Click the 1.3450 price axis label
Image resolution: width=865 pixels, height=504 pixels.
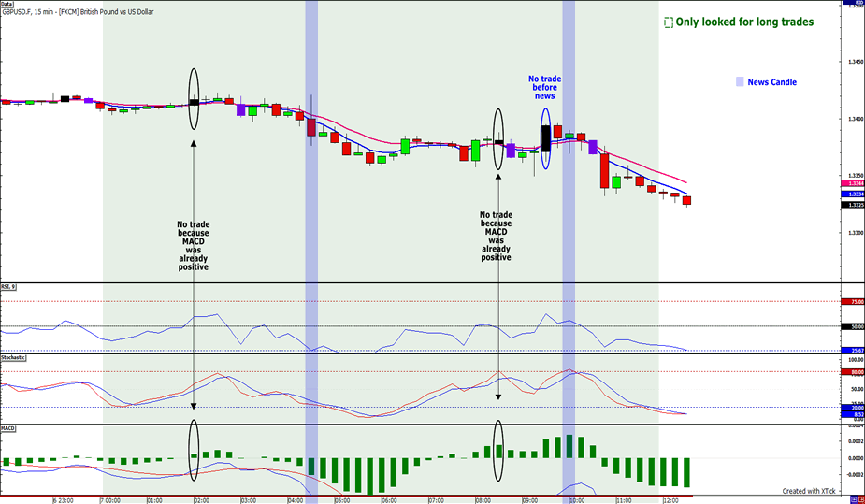857,62
